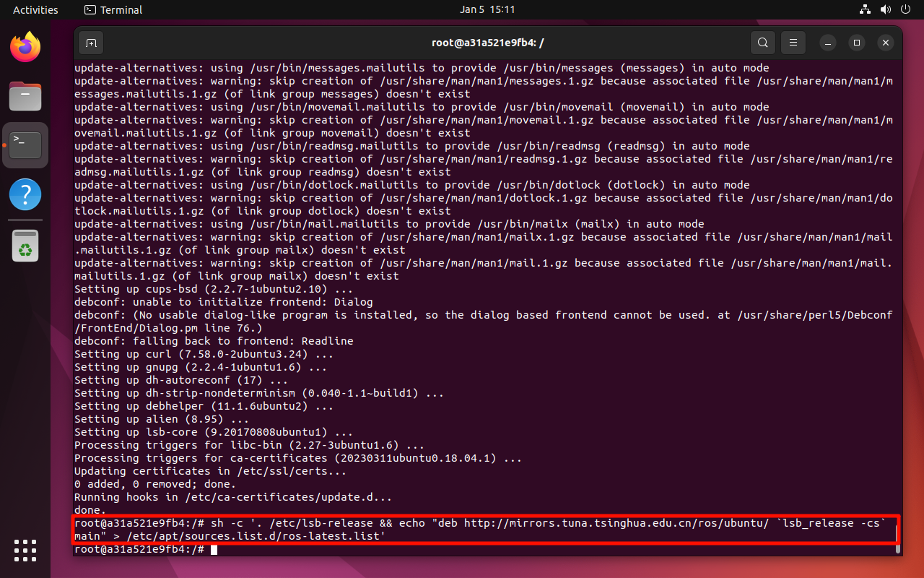This screenshot has height=578, width=924.
Task: Open Terminal app menu in top bar
Action: point(113,10)
